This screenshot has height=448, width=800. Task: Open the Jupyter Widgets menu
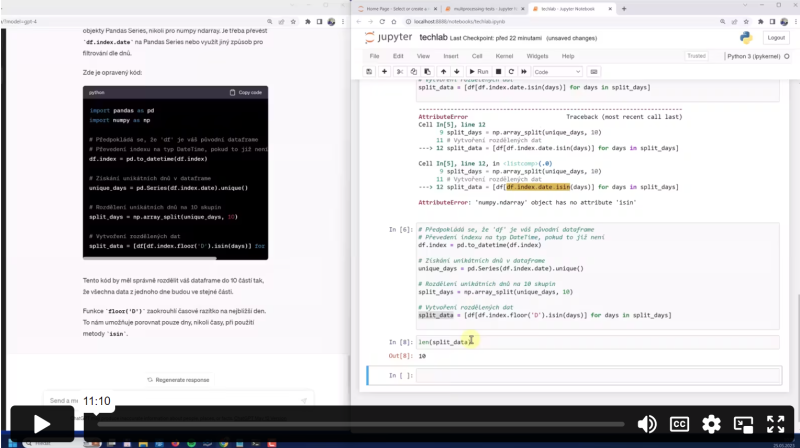pyautogui.click(x=537, y=56)
